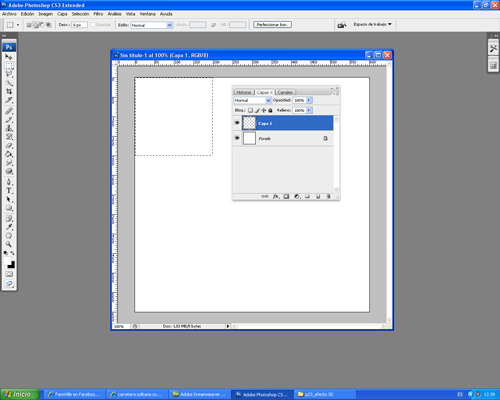Open the Estilo dropdown
The width and height of the screenshot is (500, 400).
152,25
